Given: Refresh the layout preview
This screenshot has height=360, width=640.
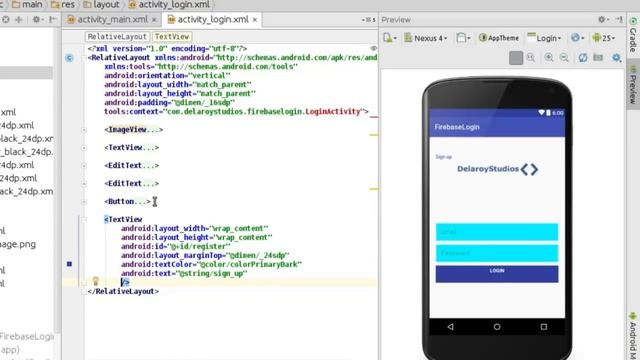Looking at the screenshot, I should (x=582, y=58).
